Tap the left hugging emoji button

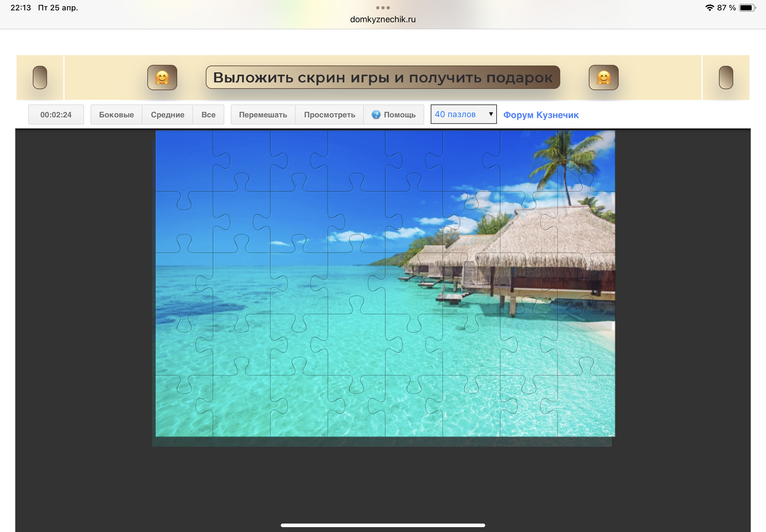point(162,77)
